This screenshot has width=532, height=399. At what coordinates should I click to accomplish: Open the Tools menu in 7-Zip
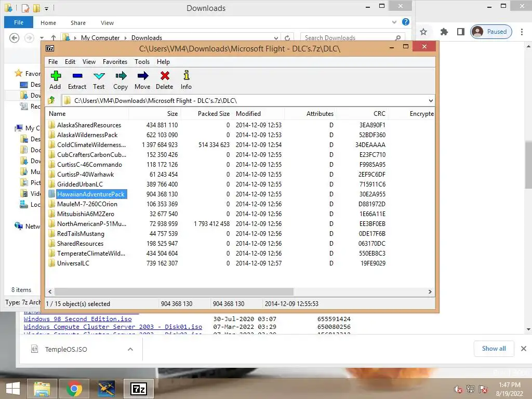[x=142, y=62]
